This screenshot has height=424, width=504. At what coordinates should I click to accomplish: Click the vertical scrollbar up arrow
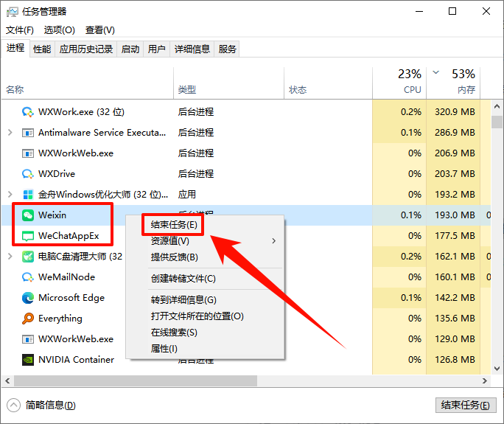[497, 106]
